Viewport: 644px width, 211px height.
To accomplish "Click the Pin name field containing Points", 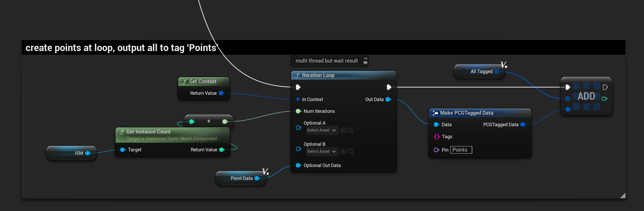I will (x=461, y=150).
